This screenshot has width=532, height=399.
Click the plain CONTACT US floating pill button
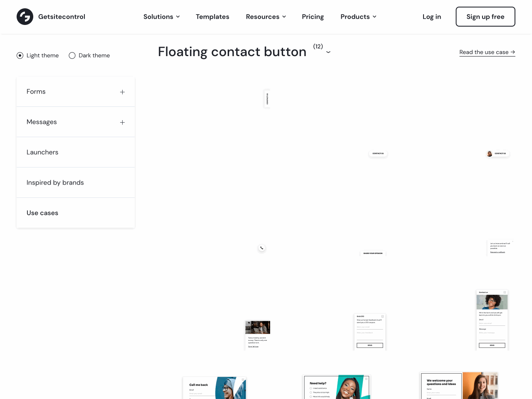point(378,153)
